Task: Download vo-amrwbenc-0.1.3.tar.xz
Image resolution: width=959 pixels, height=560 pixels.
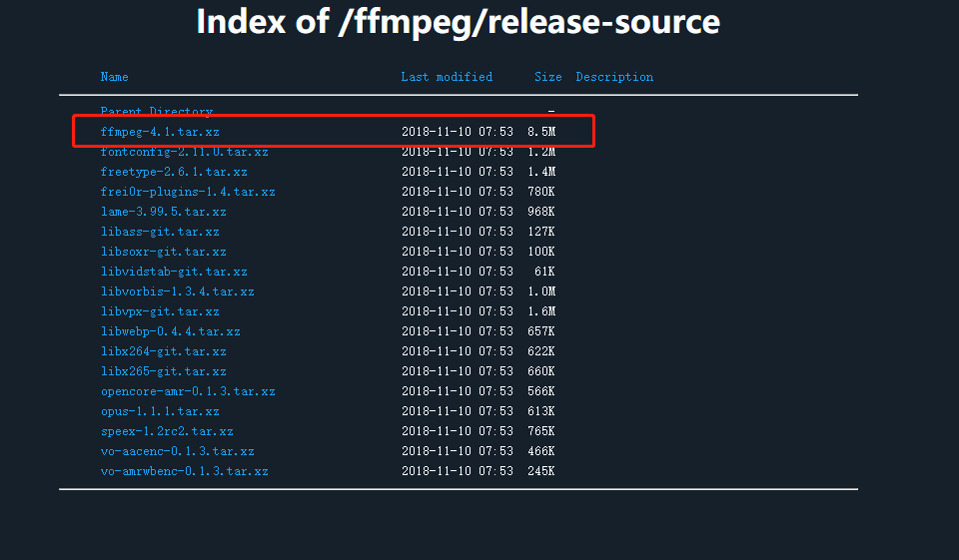Action: (x=184, y=471)
